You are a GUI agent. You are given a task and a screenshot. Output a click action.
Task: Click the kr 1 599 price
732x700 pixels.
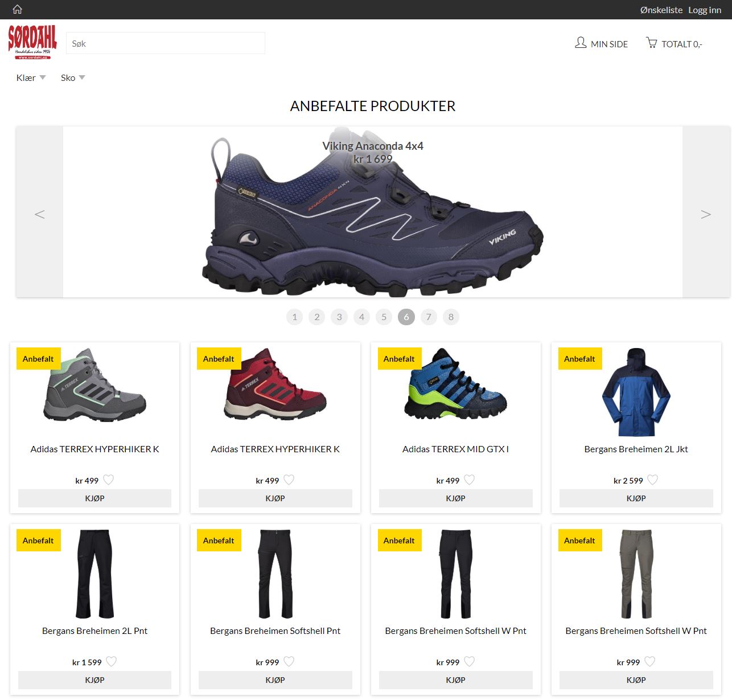[87, 662]
